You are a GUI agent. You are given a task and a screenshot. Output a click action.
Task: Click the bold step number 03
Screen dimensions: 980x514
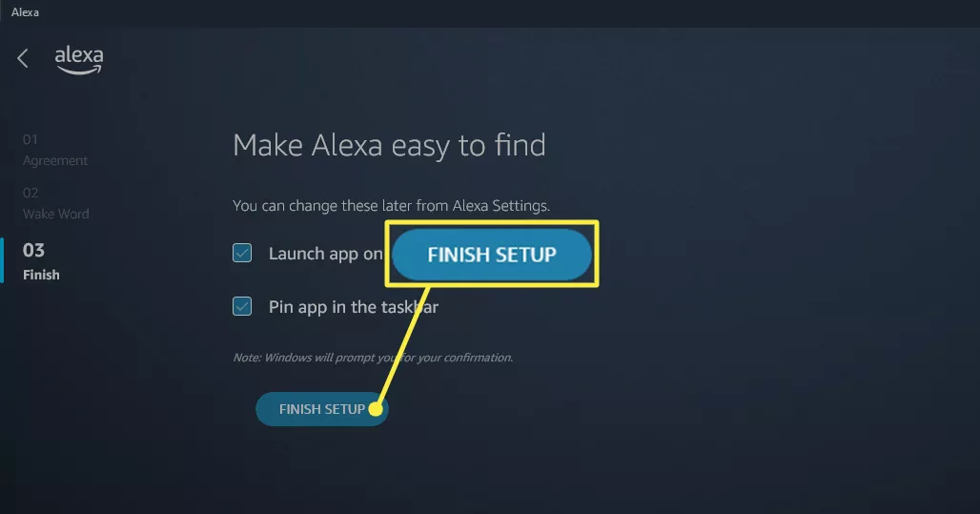pyautogui.click(x=33, y=250)
